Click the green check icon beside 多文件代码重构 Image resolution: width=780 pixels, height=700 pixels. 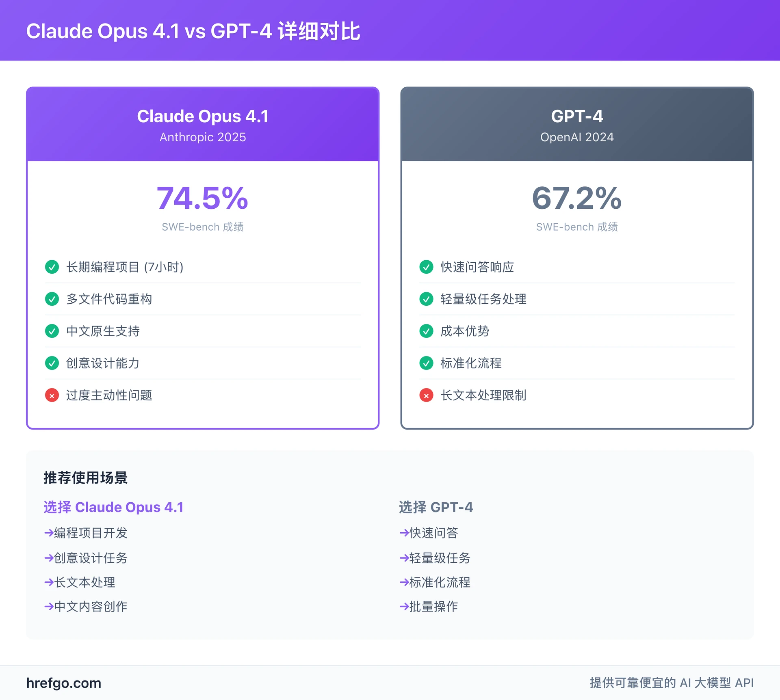(52, 299)
